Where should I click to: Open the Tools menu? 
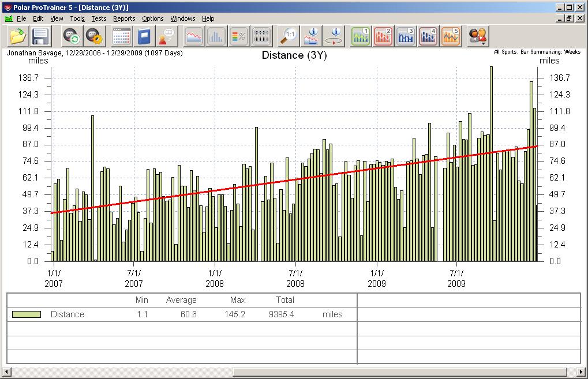[77, 18]
